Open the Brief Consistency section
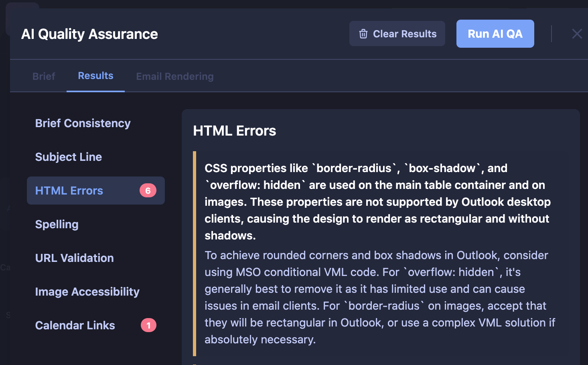Viewport: 588px width, 365px height. (x=83, y=123)
